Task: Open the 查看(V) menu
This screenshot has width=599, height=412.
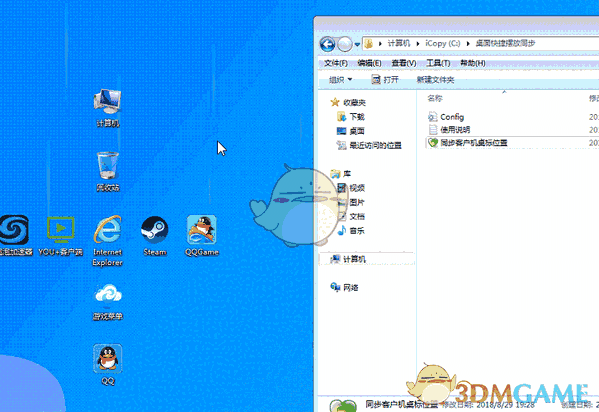Action: pos(404,63)
